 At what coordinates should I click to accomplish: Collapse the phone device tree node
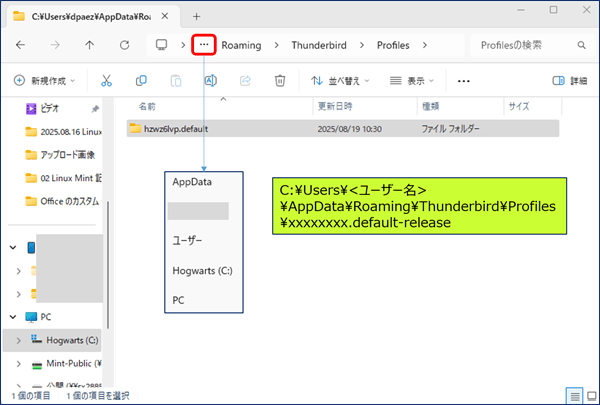13,248
